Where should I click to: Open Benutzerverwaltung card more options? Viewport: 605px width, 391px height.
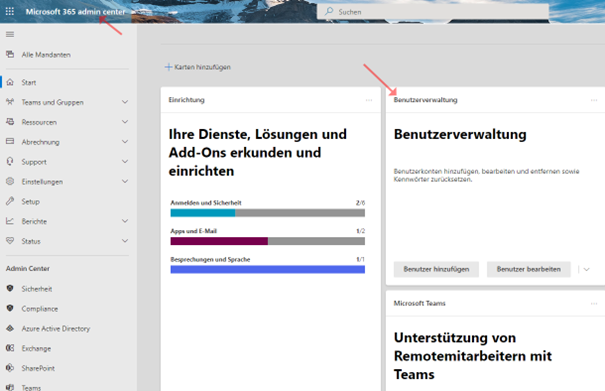[x=594, y=100]
